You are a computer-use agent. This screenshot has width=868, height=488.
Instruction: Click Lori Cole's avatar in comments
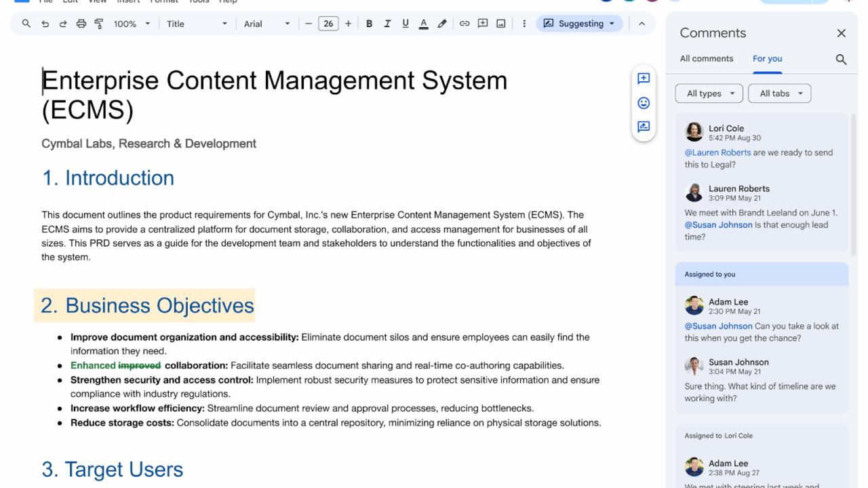(694, 132)
